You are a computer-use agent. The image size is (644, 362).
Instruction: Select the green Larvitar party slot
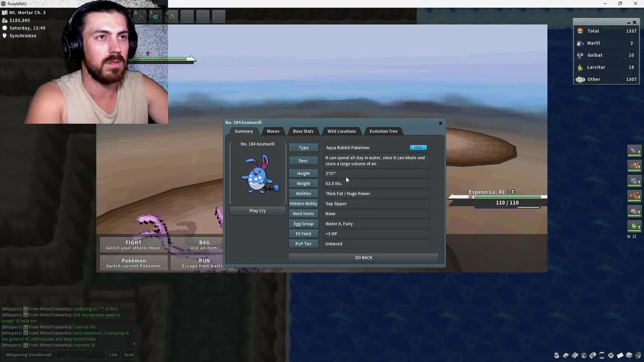[634, 226]
